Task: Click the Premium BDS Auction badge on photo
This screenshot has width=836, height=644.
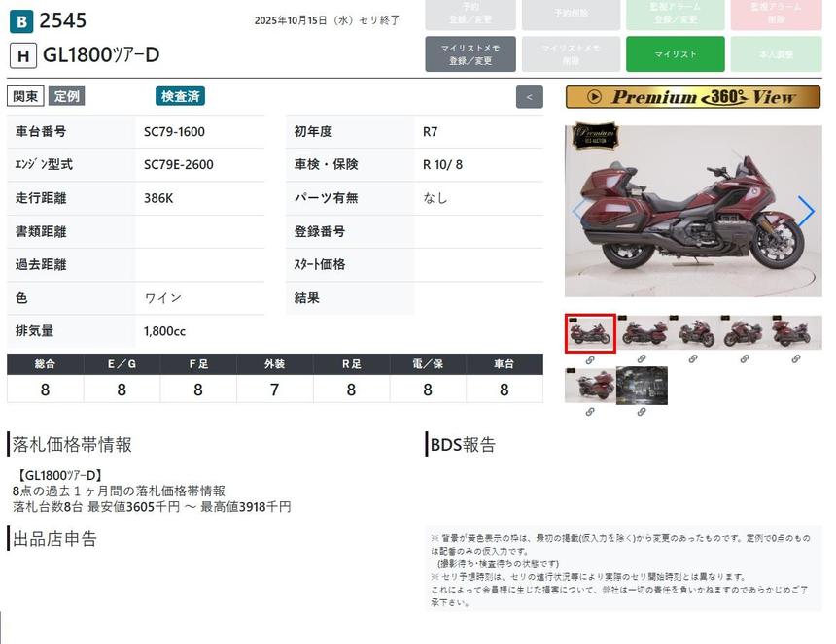Action: click(x=594, y=136)
